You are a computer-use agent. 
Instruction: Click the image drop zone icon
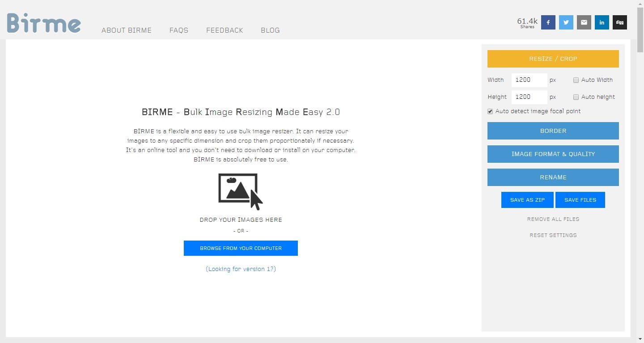tap(241, 191)
